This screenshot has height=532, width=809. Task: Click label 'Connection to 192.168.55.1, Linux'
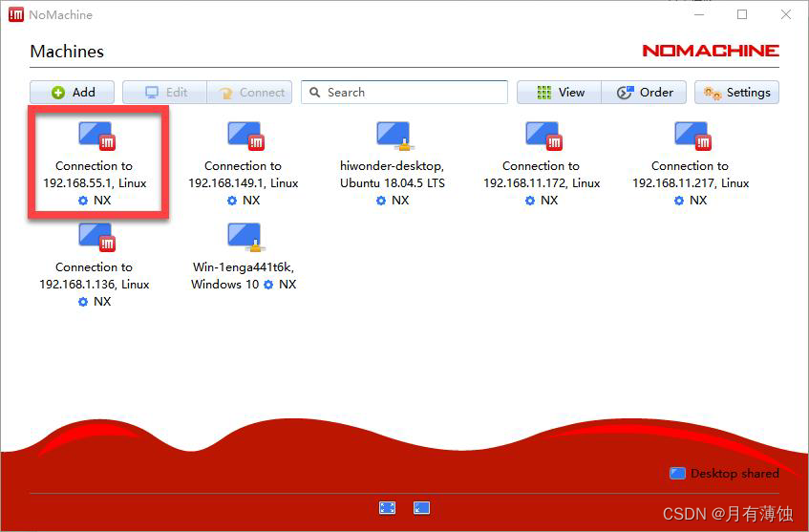(x=95, y=175)
